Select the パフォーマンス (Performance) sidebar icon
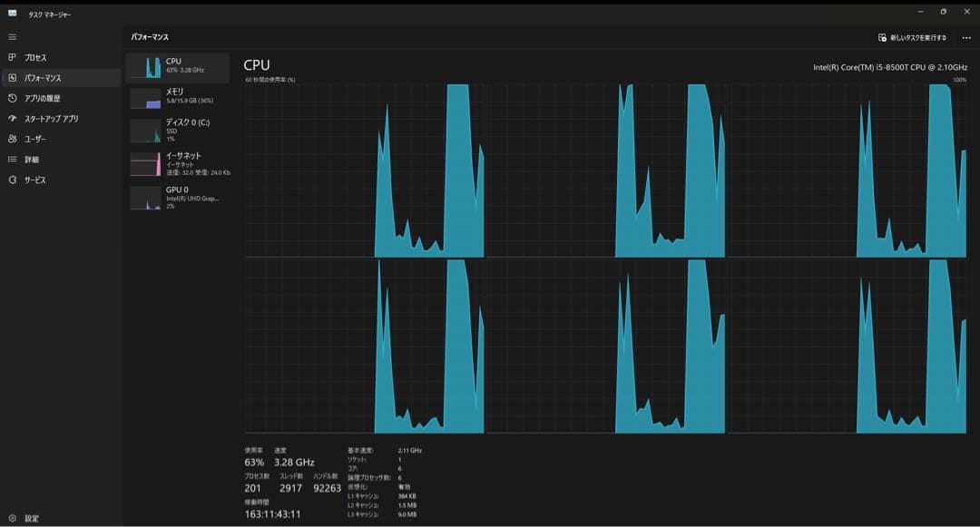The width and height of the screenshot is (980, 527). coord(13,78)
